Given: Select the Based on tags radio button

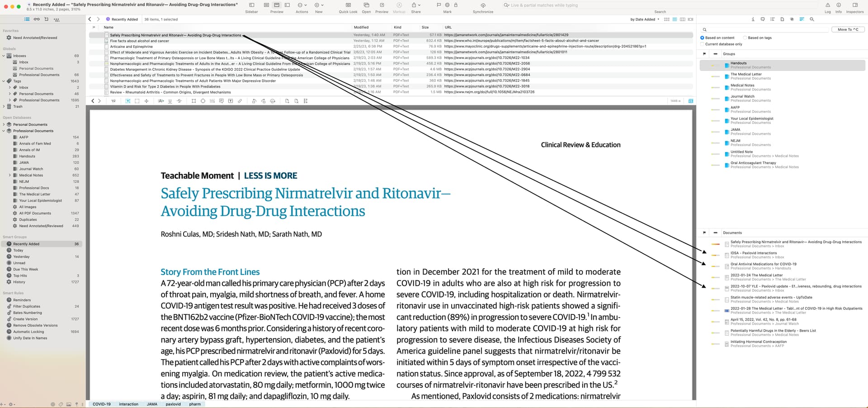Looking at the screenshot, I should (x=746, y=38).
